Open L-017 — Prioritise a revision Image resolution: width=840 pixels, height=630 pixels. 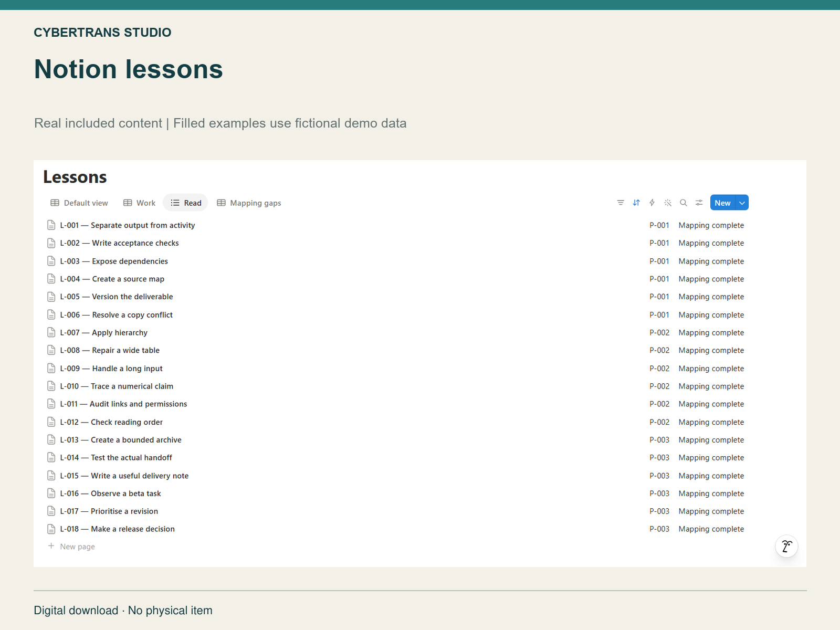pyautogui.click(x=109, y=511)
